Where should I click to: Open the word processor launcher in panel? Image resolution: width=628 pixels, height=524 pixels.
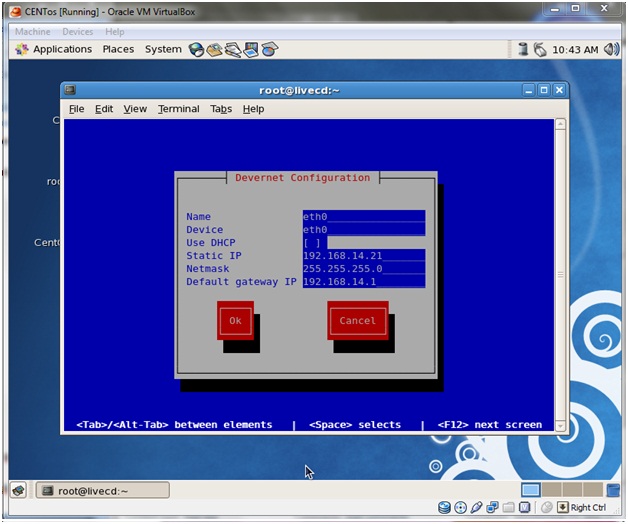233,50
